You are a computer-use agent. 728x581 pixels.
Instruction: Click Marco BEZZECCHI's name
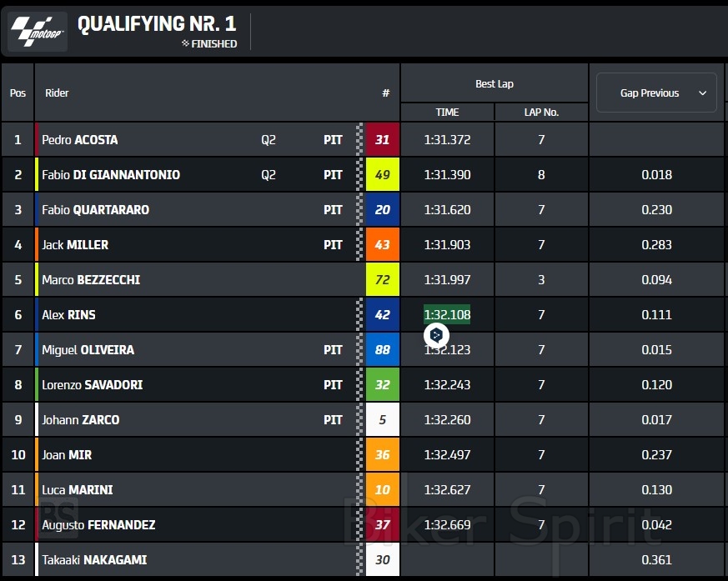(91, 280)
